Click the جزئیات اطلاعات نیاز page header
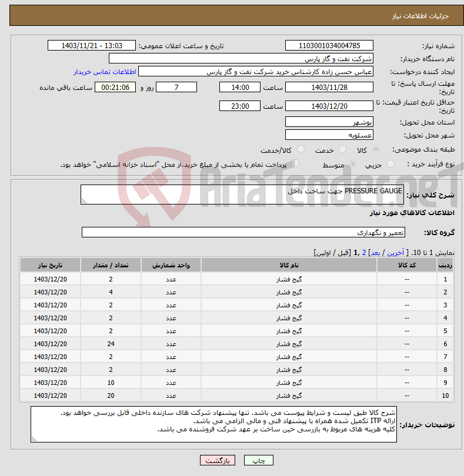The width and height of the screenshot is (464, 476). [420, 16]
